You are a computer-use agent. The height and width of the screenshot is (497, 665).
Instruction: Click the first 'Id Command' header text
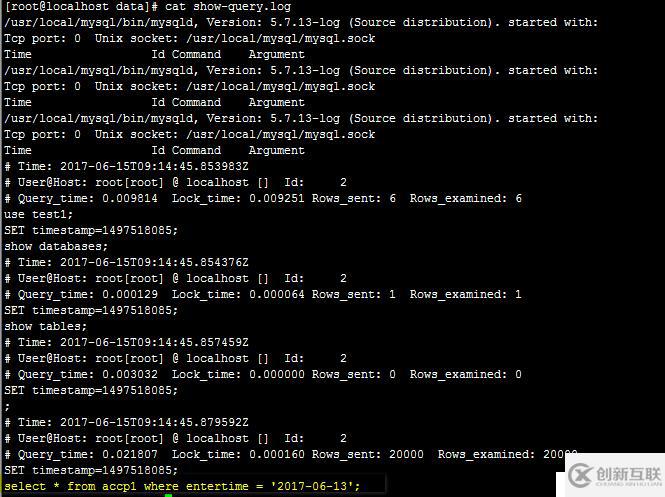(186, 54)
